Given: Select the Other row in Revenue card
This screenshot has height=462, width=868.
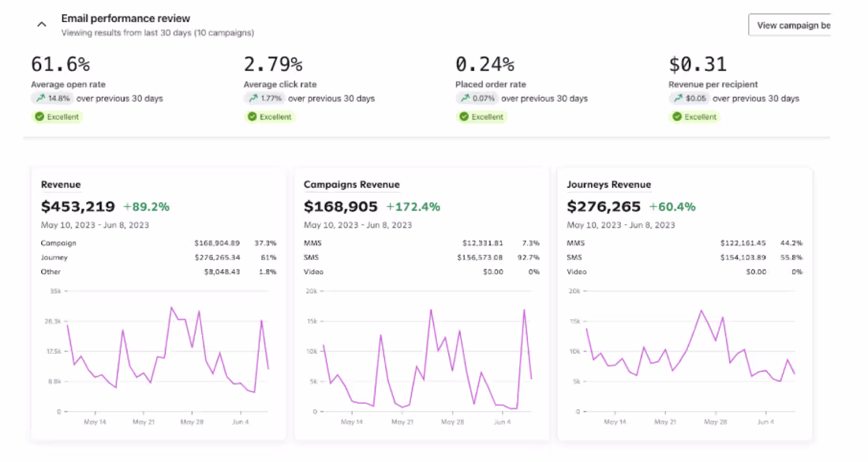Looking at the screenshot, I should point(159,272).
